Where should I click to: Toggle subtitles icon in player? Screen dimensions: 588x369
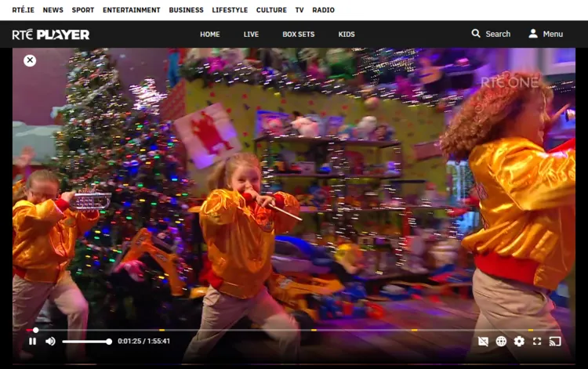[x=483, y=342]
